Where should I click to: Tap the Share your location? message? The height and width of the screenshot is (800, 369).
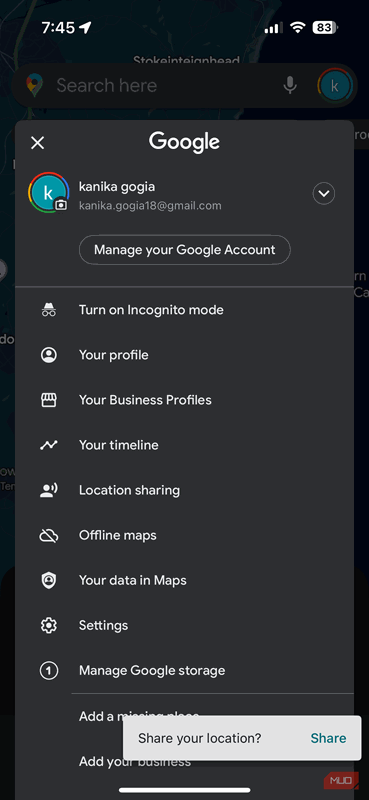pyautogui.click(x=200, y=738)
